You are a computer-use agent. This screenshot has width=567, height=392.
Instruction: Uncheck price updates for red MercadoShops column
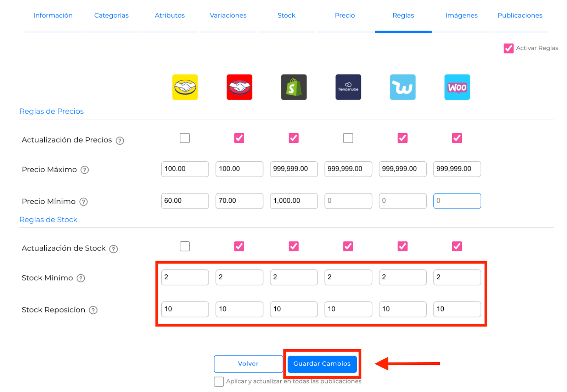(x=239, y=138)
